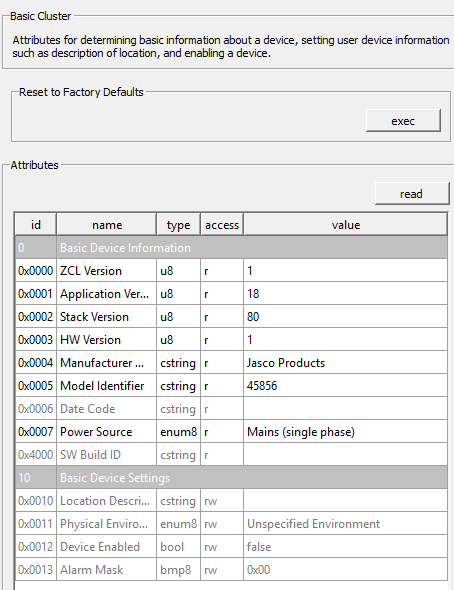
Task: Click the HW Version row
Action: (231, 339)
